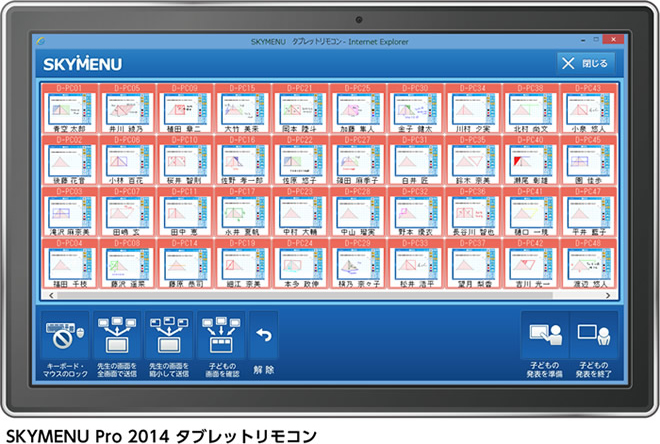Pick the D-PC32 screen thumbnail
660x444 pixels.
point(415,212)
